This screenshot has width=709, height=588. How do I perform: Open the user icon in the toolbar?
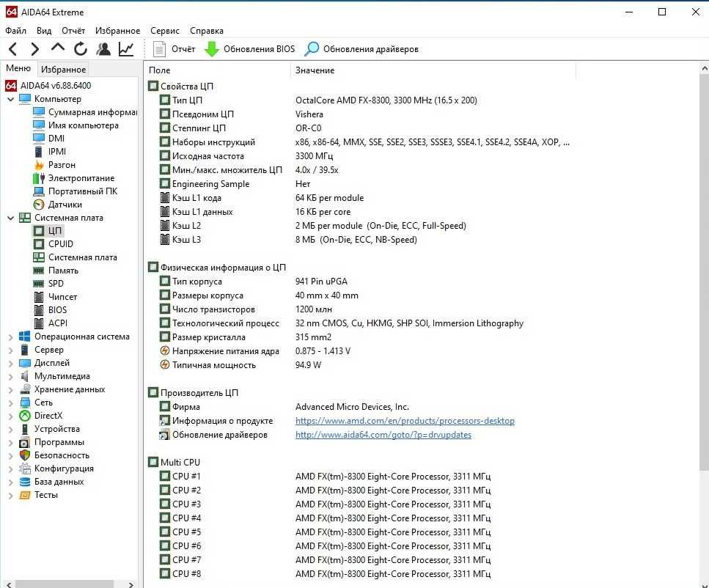pos(103,49)
